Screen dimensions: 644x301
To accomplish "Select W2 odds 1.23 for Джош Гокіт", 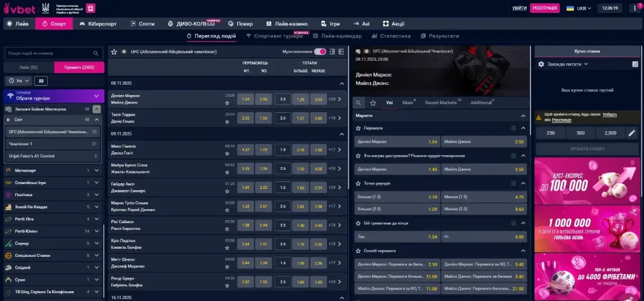I will [263, 150].
